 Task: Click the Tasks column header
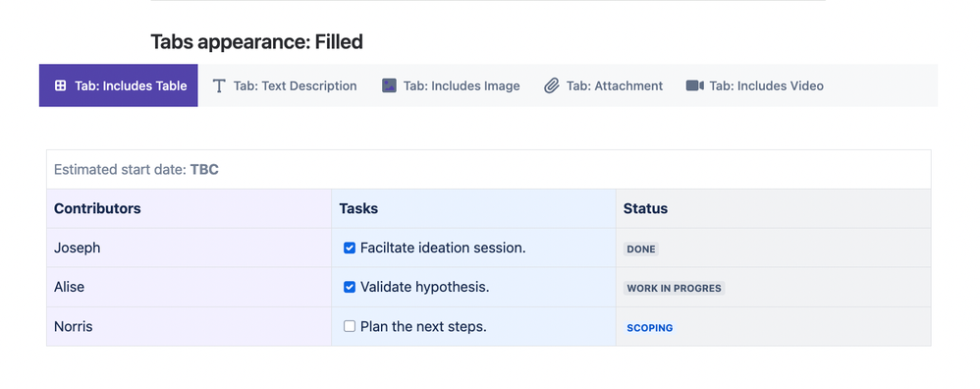pyautogui.click(x=473, y=209)
